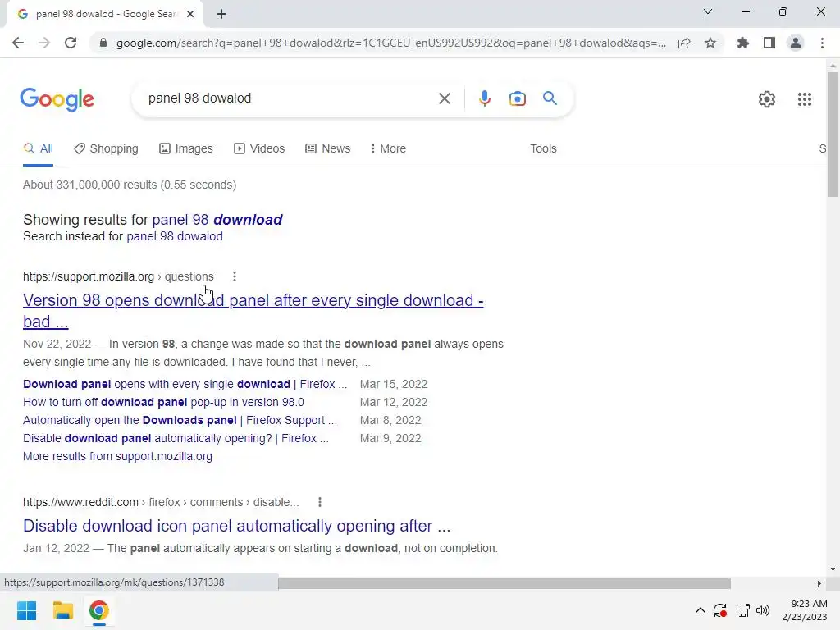Open the tray sync status icon

tap(720, 610)
